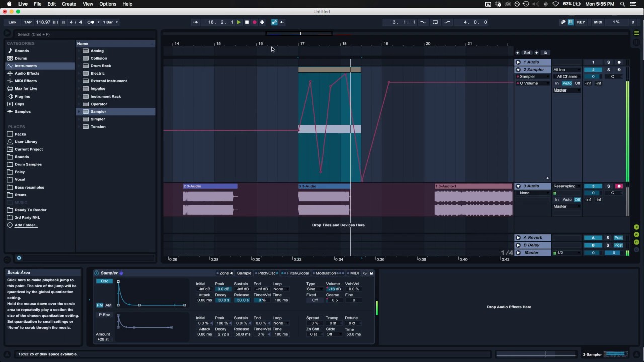
Task: Toggle the Sampler device activator
Action: point(97,273)
